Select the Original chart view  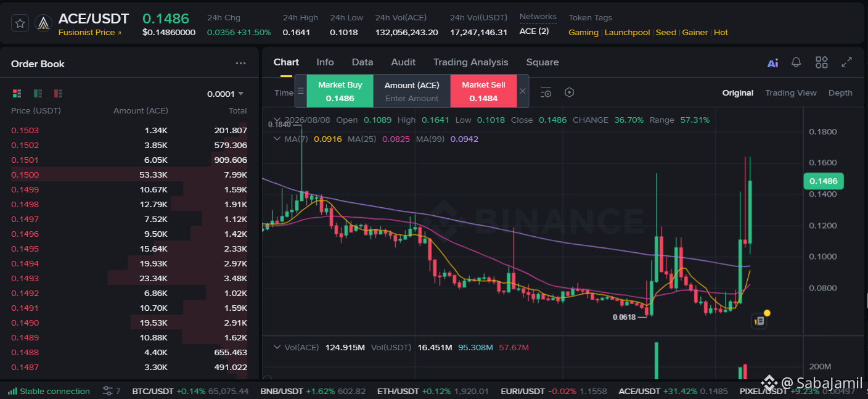coord(738,93)
